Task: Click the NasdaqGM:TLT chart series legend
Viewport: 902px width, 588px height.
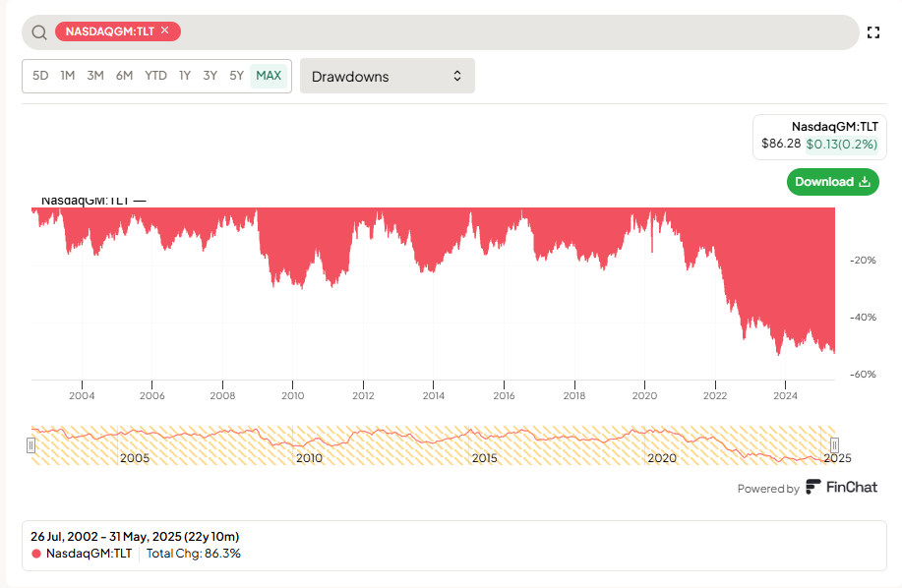Action: [x=93, y=201]
